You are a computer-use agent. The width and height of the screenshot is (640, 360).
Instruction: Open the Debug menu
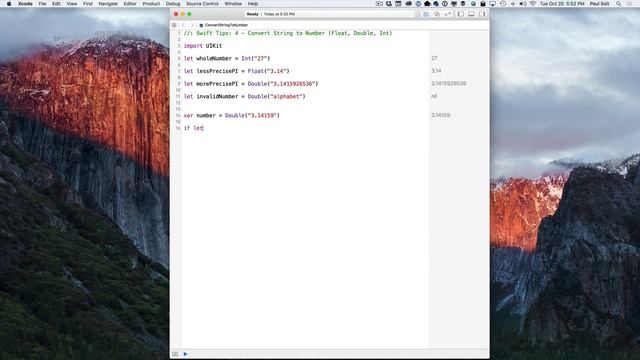click(173, 4)
